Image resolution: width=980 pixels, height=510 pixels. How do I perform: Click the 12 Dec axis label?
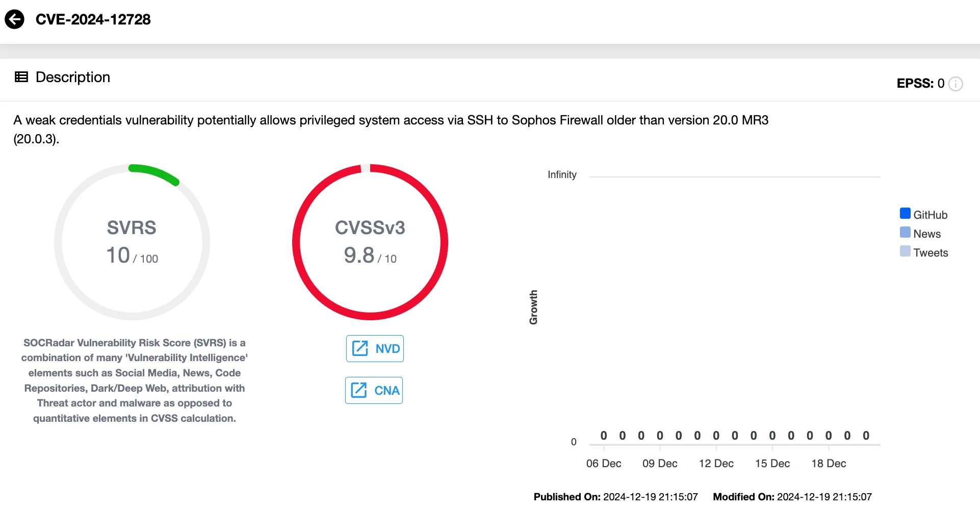pos(716,464)
